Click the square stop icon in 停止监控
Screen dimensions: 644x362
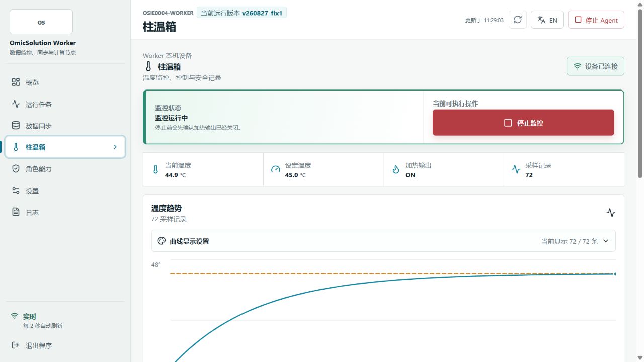pos(508,123)
